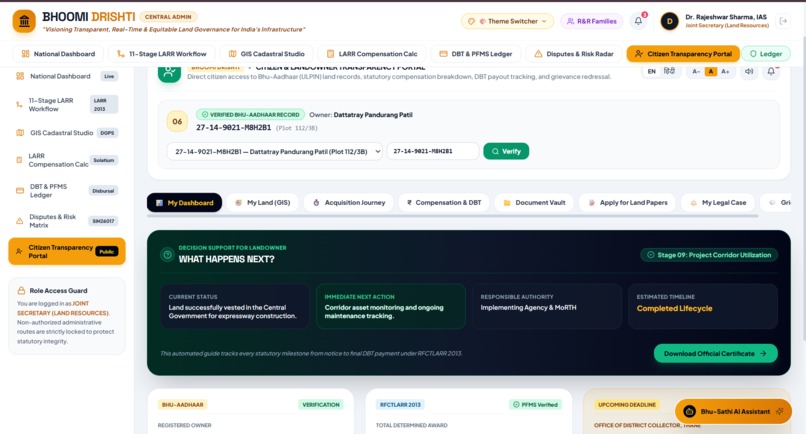This screenshot has height=434, width=806.
Task: Click the Completed Lifecycle timeline text
Action: tap(674, 309)
